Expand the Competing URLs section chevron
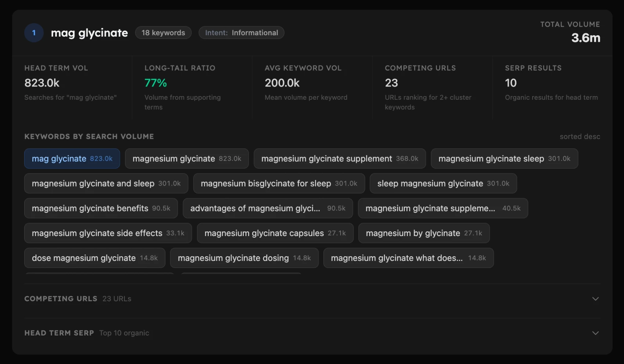This screenshot has height=364, width=624. (x=595, y=299)
